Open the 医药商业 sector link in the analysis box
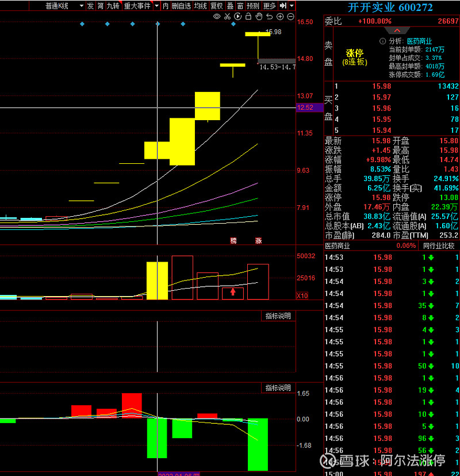460x476 pixels. tap(419, 41)
